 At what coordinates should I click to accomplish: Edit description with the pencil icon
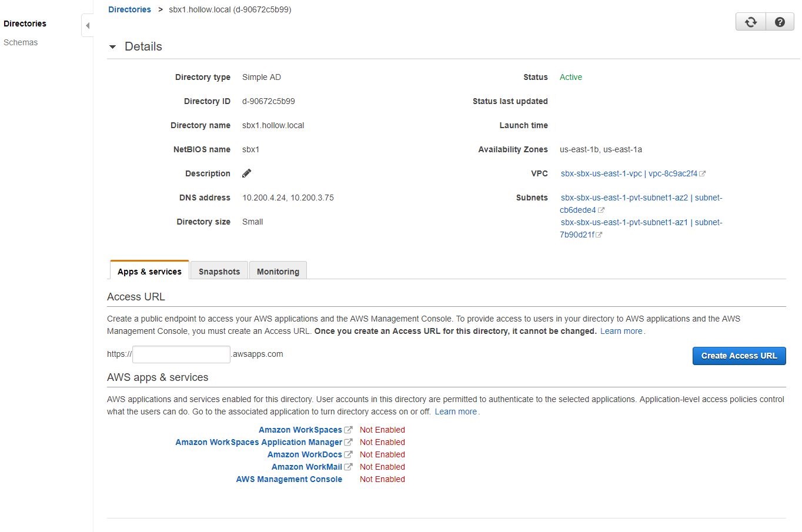(247, 173)
